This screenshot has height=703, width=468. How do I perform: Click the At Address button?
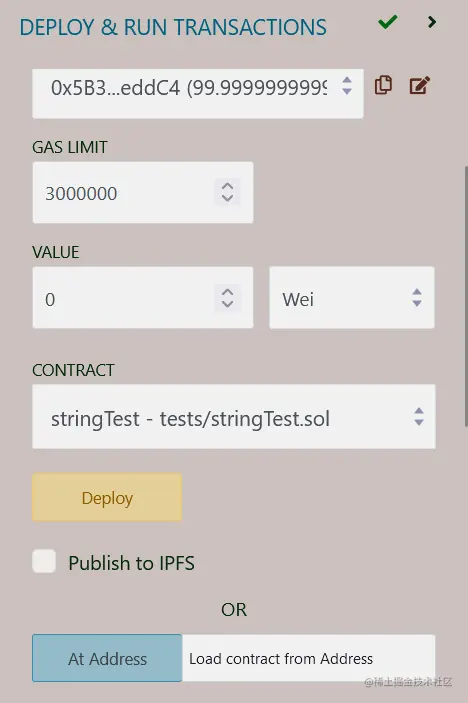pos(107,658)
